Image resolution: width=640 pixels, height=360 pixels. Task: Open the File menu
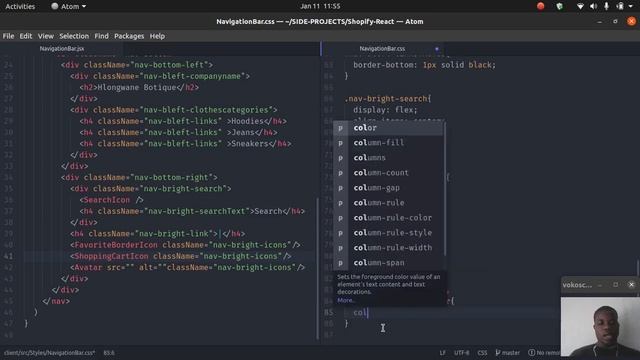click(8, 36)
